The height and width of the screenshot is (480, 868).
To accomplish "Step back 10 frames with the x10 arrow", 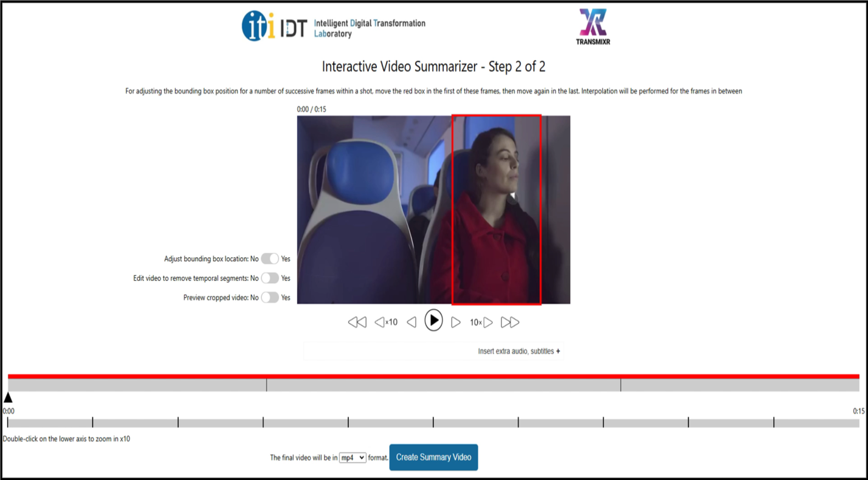I will coord(385,323).
